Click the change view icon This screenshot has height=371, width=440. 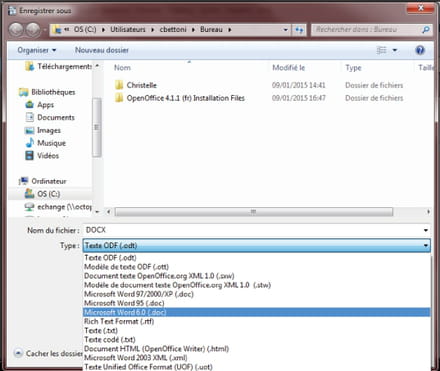tap(381, 50)
